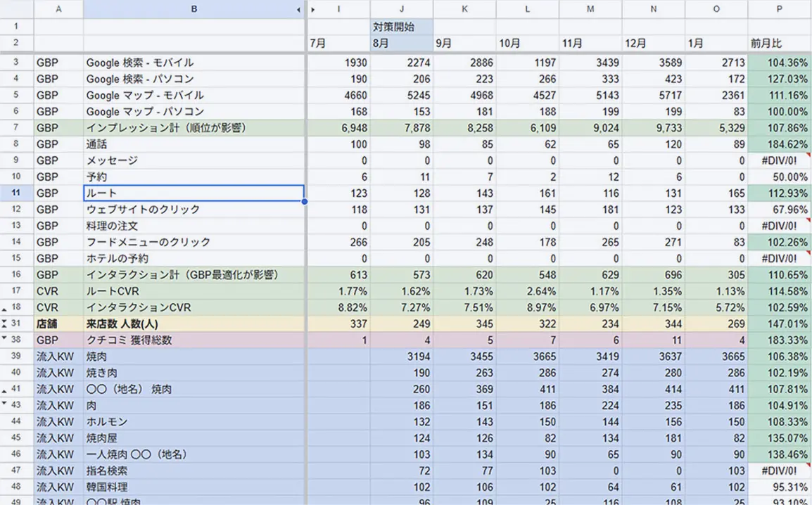The width and height of the screenshot is (812, 505).
Task: Select the 通話 cell
Action: click(x=194, y=144)
